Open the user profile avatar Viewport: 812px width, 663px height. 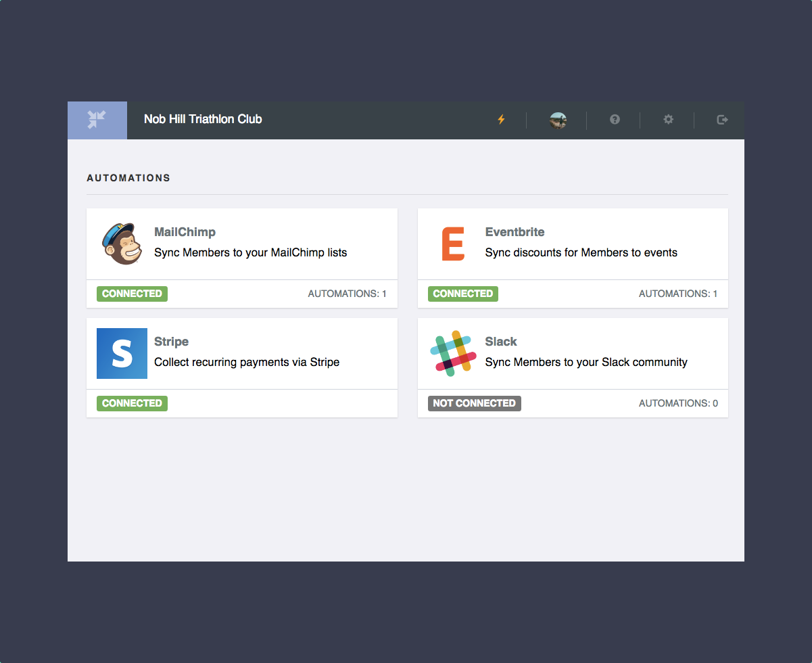point(558,120)
